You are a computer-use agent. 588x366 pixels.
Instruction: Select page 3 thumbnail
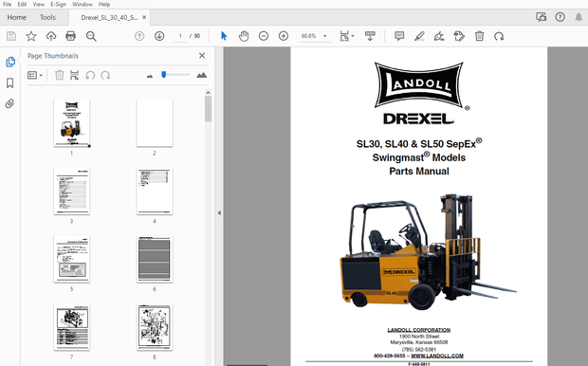coord(72,192)
